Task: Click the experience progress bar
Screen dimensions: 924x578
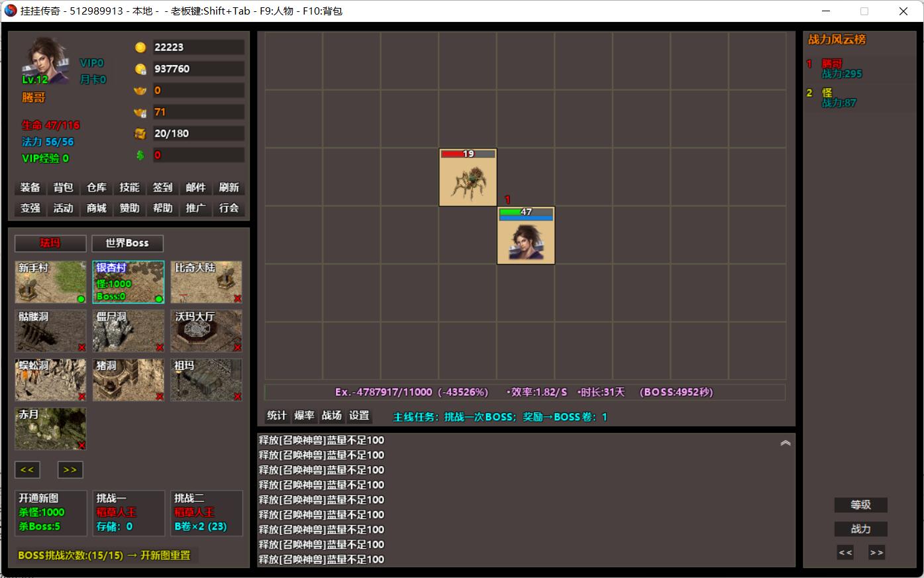Action: pos(525,392)
